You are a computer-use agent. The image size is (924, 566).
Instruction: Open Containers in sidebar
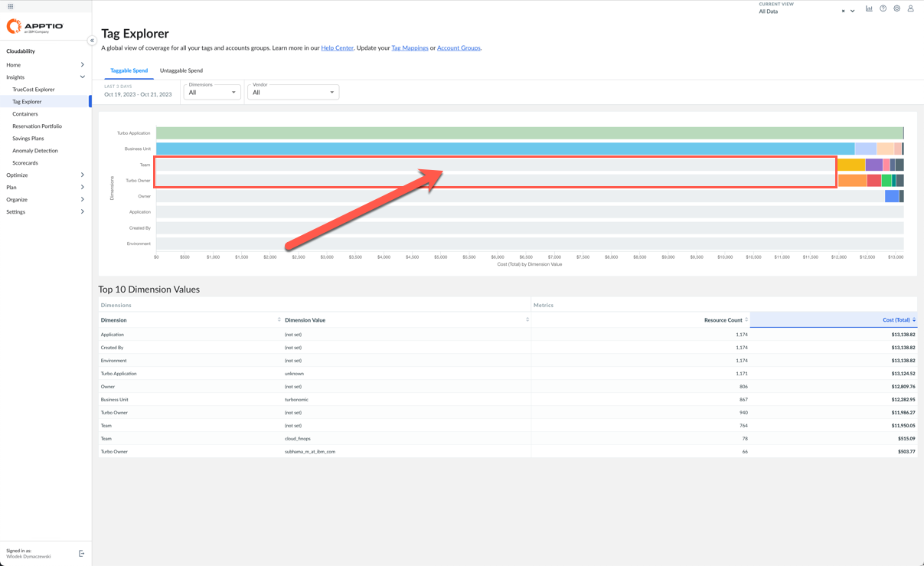[25, 114]
